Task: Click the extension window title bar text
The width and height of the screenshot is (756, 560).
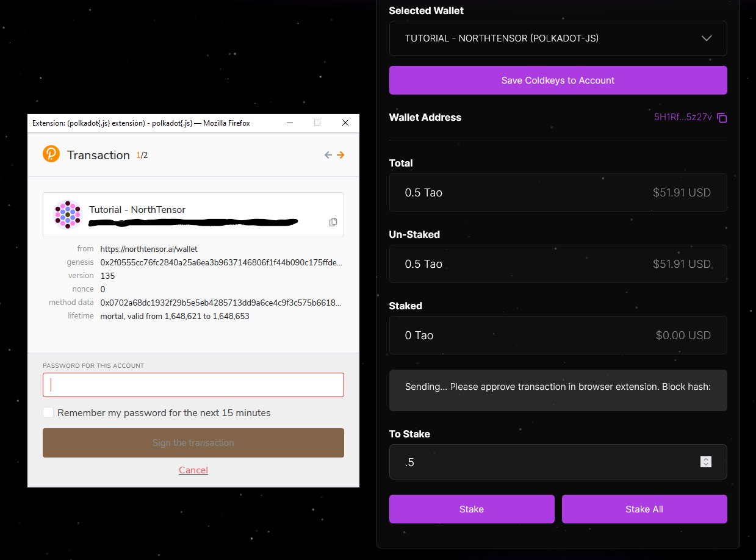Action: pos(141,123)
